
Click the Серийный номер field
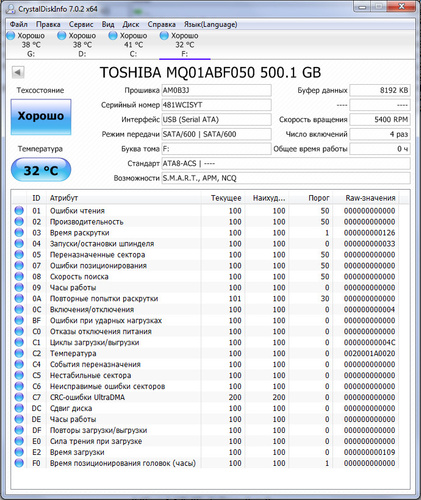pyautogui.click(x=216, y=105)
